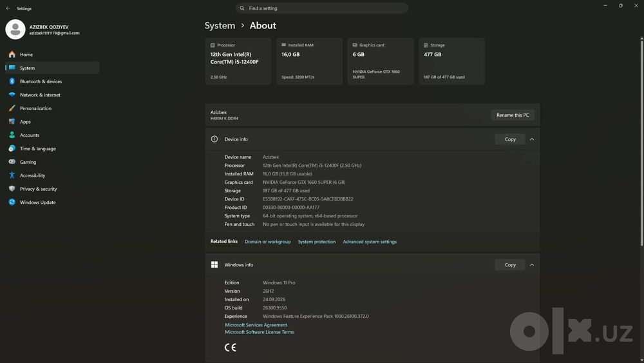The width and height of the screenshot is (644, 363).
Task: Select Personalization in sidebar
Action: pyautogui.click(x=52, y=108)
